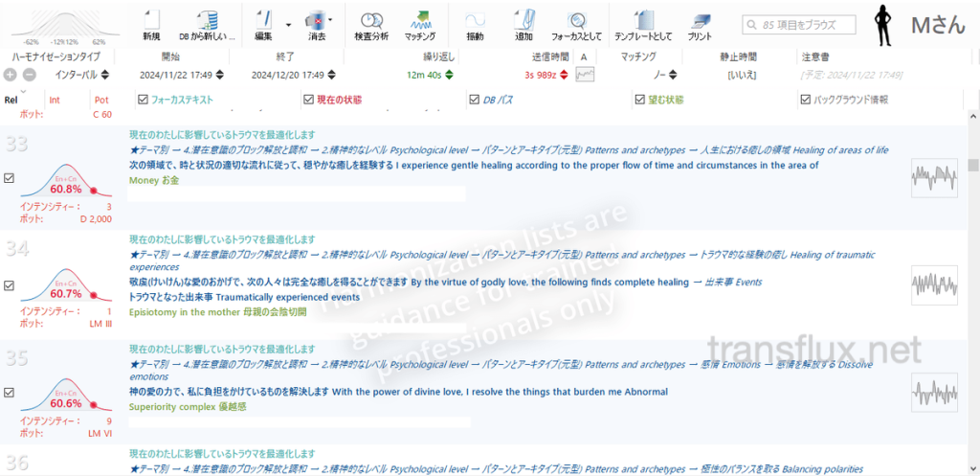The height and width of the screenshot is (476, 980).
Task: Click entry 33 インテンシティー value 3
Action: [x=109, y=207]
